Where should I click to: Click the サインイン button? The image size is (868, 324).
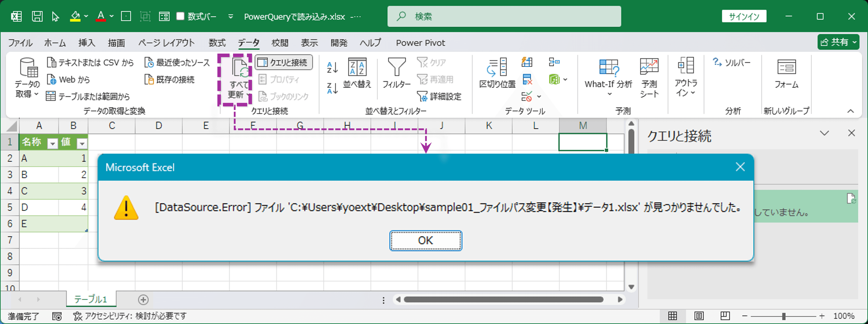tap(744, 16)
